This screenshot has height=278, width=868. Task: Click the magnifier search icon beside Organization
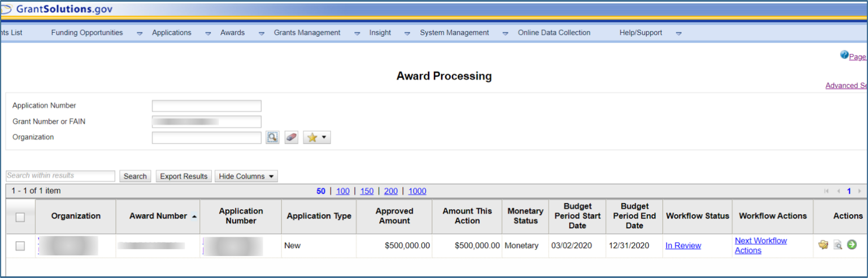tap(273, 137)
